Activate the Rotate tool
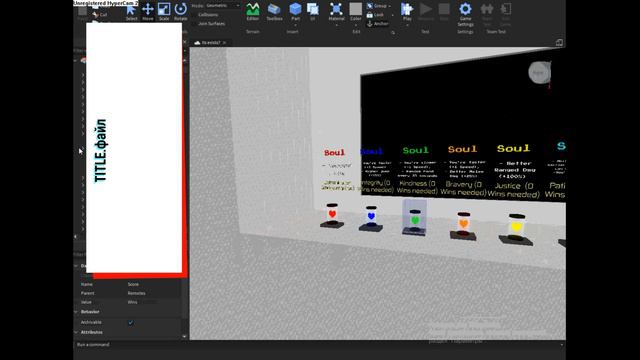The image size is (640, 360). (x=180, y=12)
